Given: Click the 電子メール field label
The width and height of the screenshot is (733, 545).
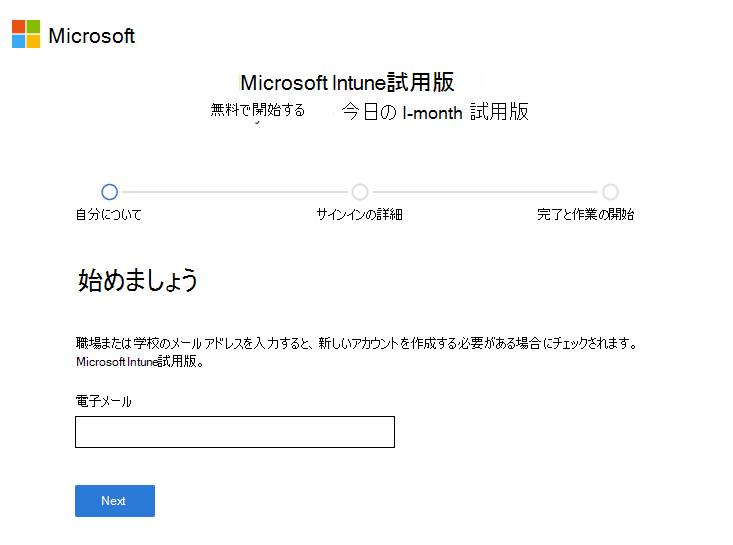Looking at the screenshot, I should 104,401.
